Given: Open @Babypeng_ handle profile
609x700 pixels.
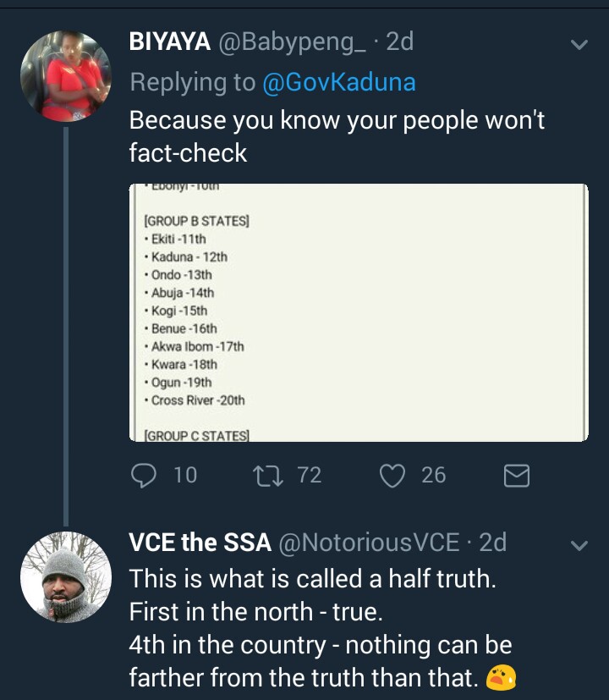Looking at the screenshot, I should coord(292,42).
